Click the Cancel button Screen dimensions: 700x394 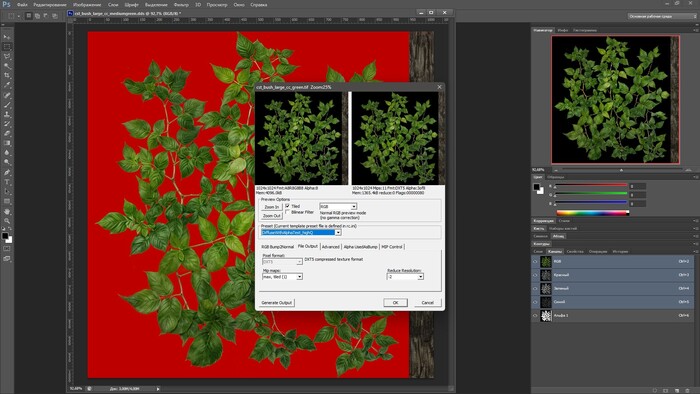tap(427, 303)
